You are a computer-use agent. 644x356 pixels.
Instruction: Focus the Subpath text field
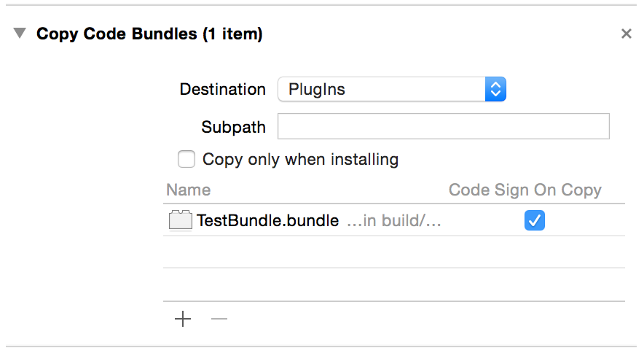tap(443, 126)
